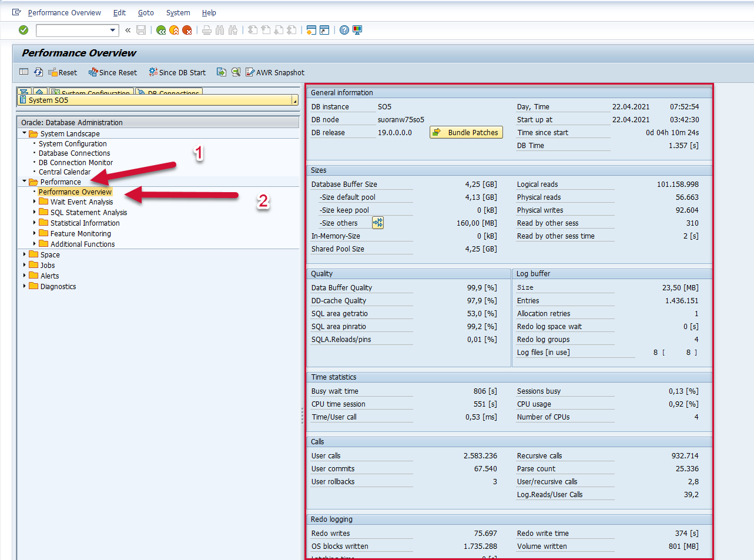Click the orange Exit icon
754x560 pixels.
174,30
